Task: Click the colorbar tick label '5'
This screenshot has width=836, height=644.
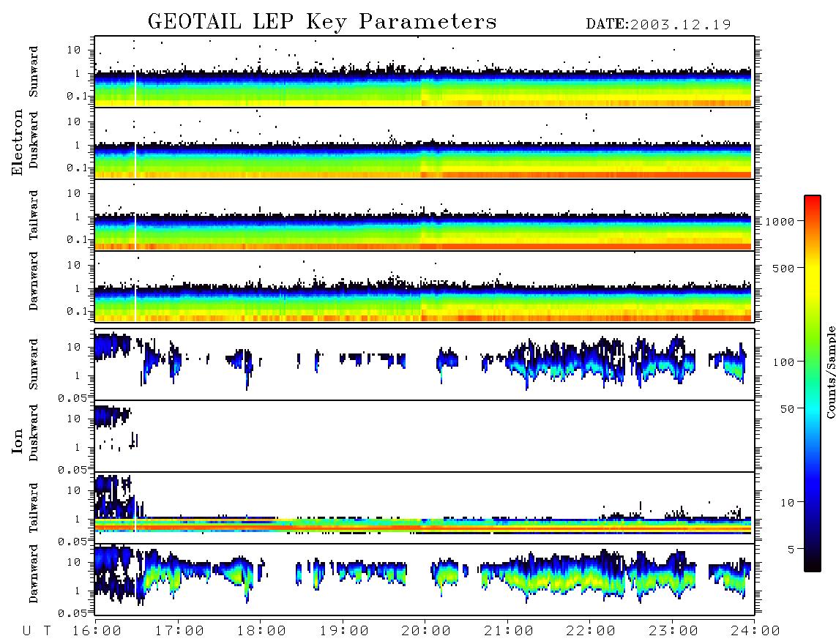Action: (791, 550)
